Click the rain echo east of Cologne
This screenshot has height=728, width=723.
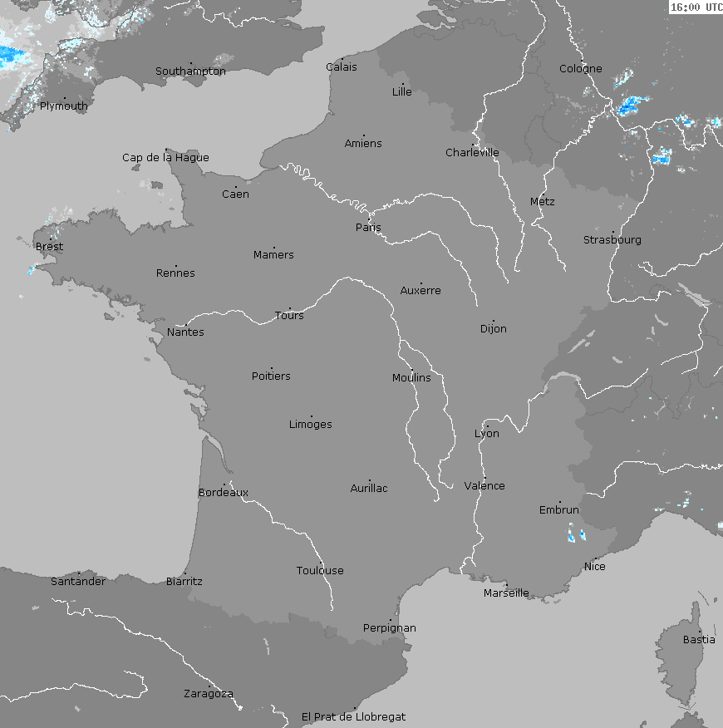(632, 106)
